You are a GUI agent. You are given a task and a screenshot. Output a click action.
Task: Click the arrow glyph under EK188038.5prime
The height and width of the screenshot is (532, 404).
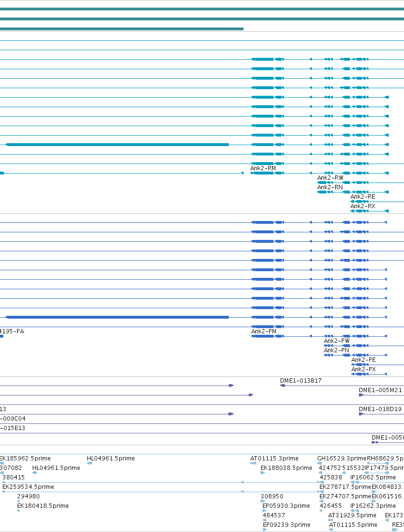click(263, 473)
